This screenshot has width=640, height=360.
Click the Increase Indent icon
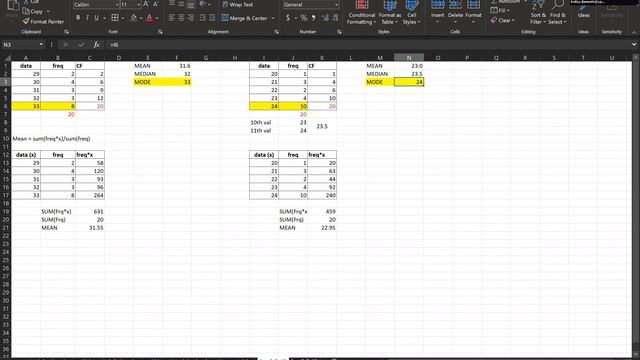pyautogui.click(x=212, y=18)
